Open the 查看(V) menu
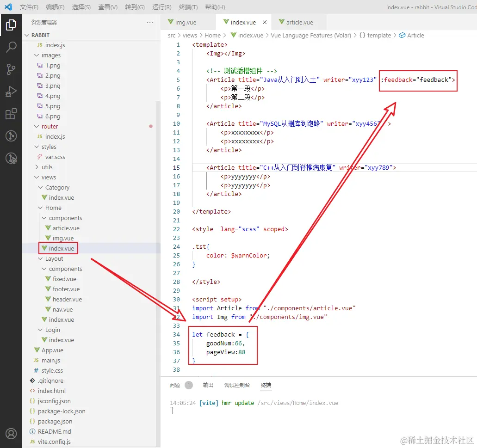 coord(108,7)
